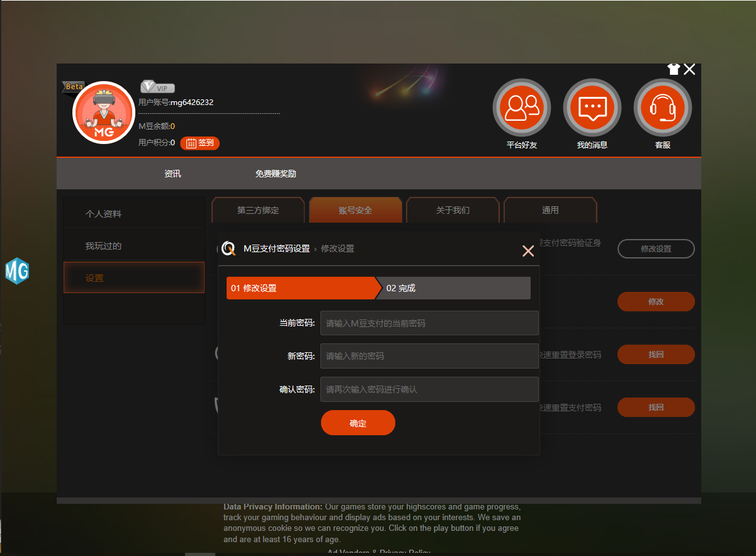Open the 我的消息 messages icon
This screenshot has width=756, height=556.
(x=592, y=108)
